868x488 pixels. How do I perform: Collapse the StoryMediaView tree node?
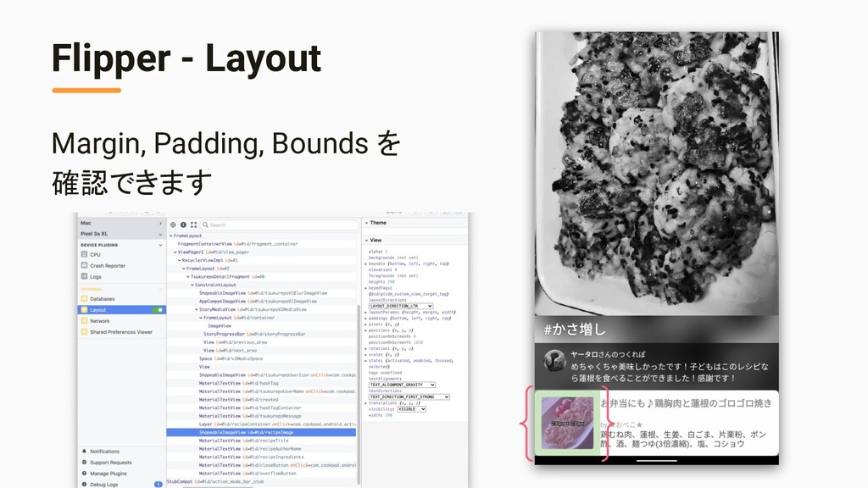[x=197, y=309]
